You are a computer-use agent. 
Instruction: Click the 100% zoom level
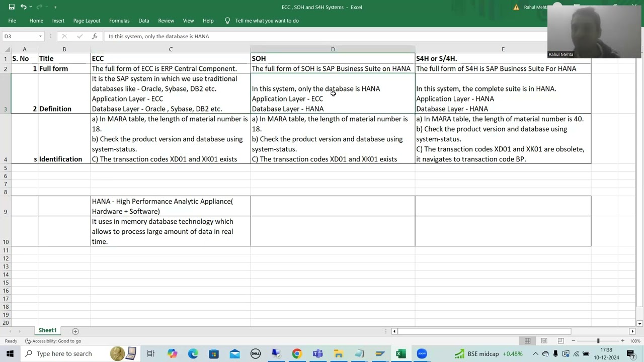click(635, 341)
